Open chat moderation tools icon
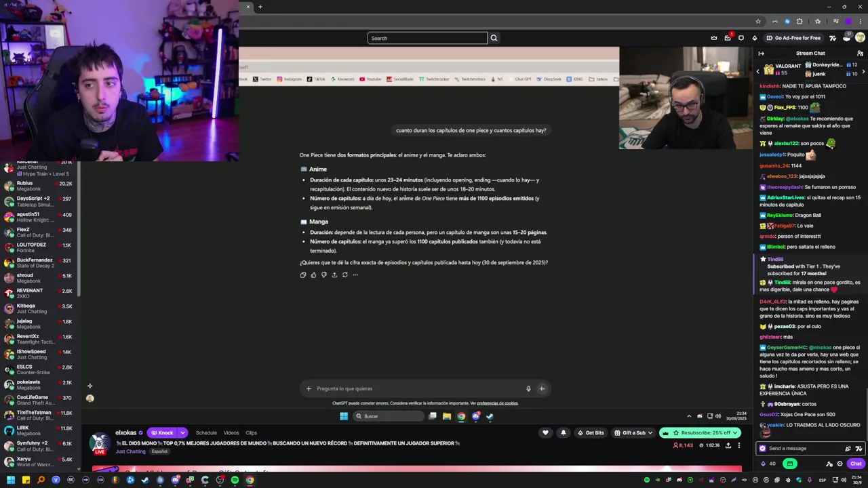Screen dimensions: 868x488 (829, 464)
